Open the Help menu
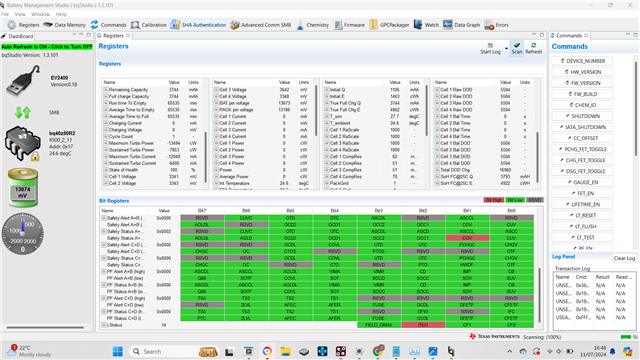Image resolution: width=640 pixels, height=360 pixels. point(61,14)
